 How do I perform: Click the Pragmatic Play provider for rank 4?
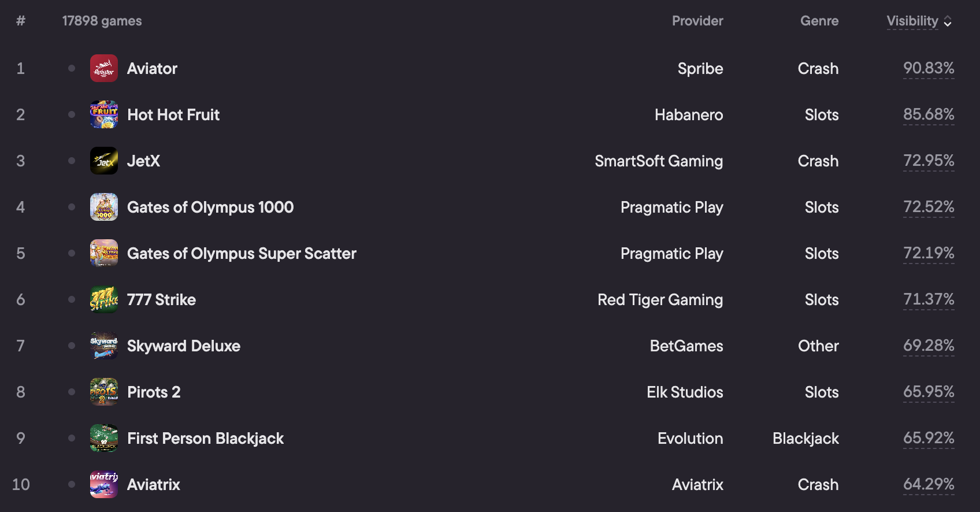coord(672,207)
